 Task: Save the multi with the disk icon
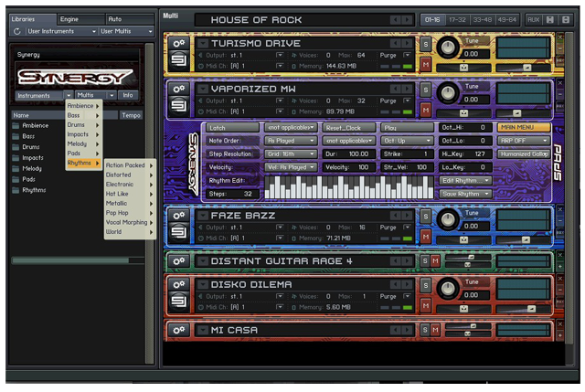tap(550, 20)
